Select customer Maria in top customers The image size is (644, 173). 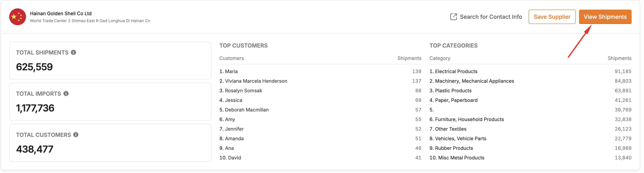tap(231, 71)
